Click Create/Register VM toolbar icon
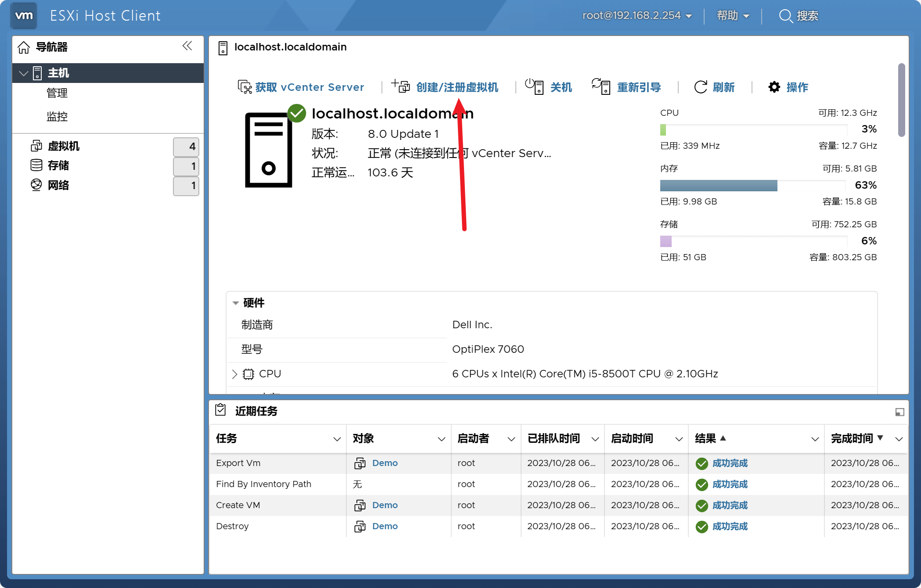 click(x=400, y=86)
